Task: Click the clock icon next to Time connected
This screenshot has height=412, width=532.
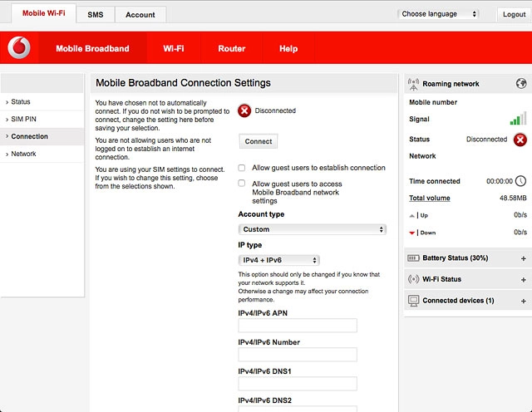Action: point(520,181)
